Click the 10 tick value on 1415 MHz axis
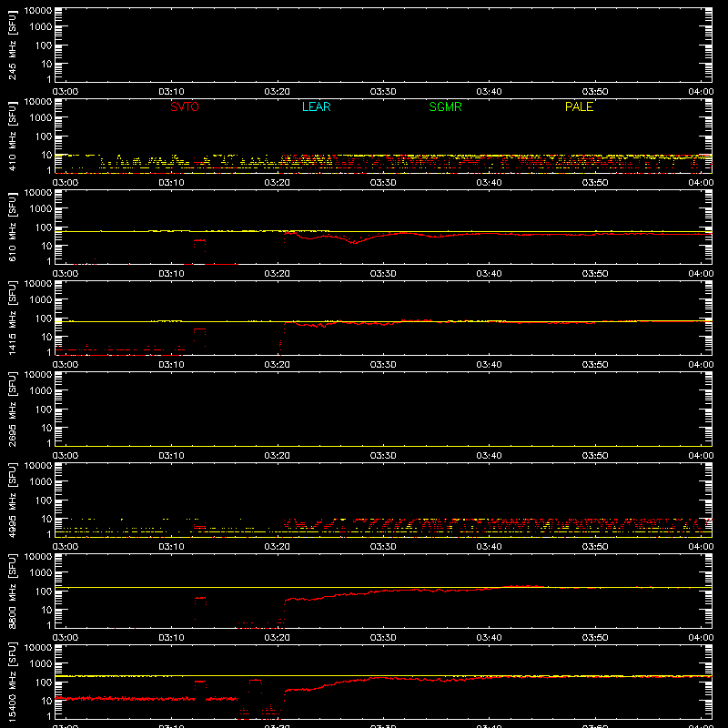The width and height of the screenshot is (728, 728). point(46,337)
